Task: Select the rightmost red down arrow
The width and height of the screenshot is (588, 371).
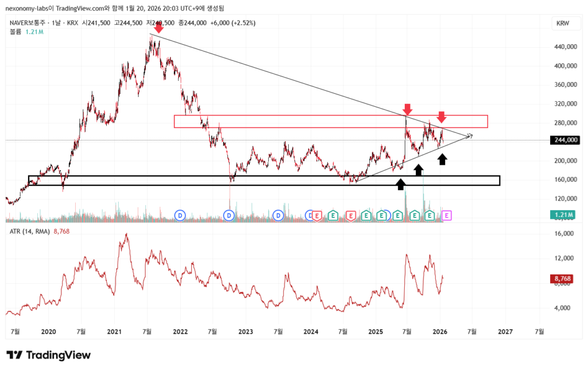Action: (441, 118)
